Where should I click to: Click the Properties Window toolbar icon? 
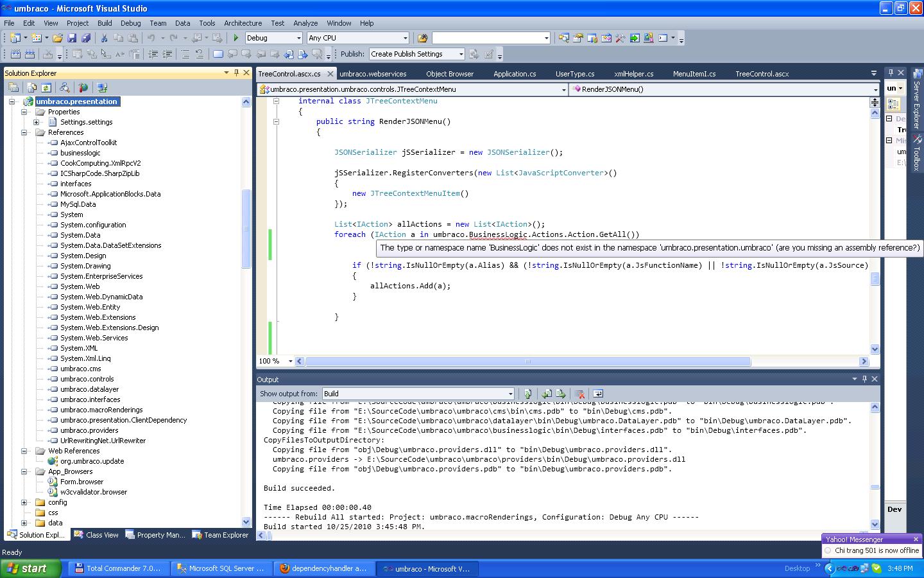(578, 38)
